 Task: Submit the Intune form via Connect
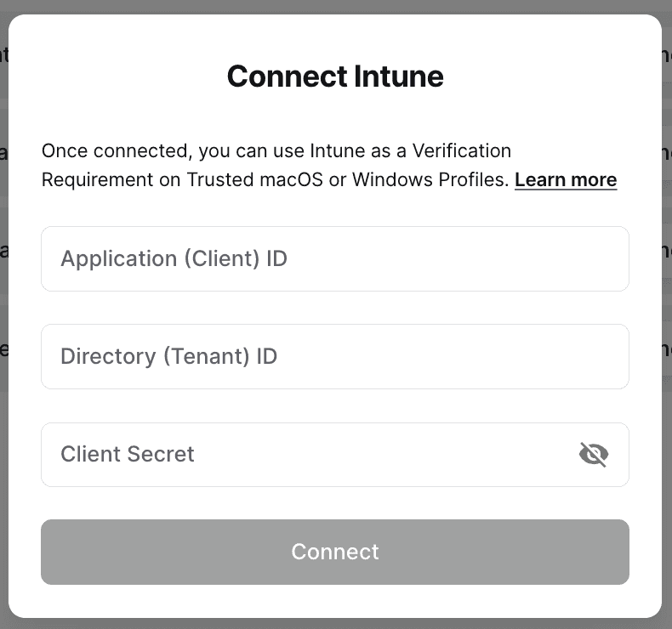click(x=335, y=552)
